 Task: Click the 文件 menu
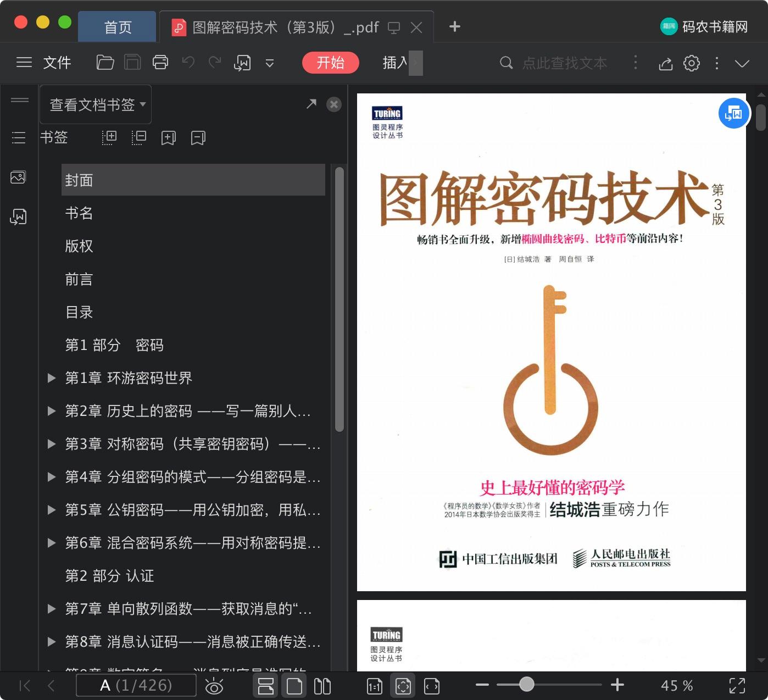coord(57,63)
